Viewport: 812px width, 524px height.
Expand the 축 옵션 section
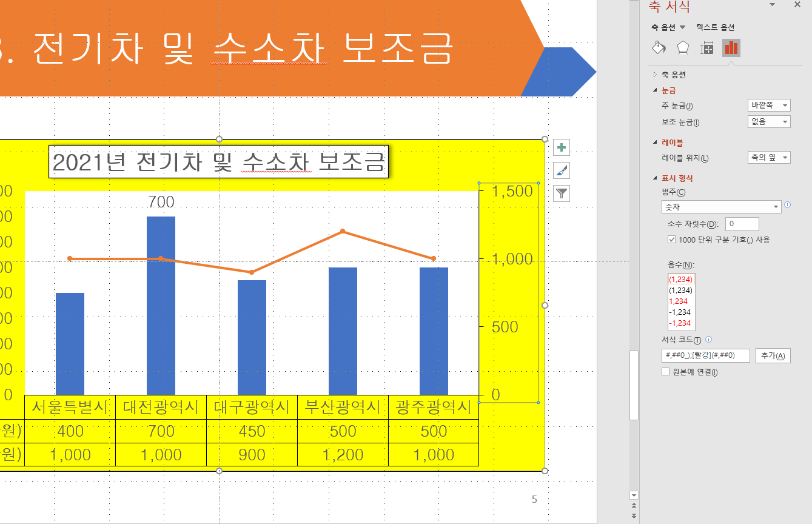(669, 75)
